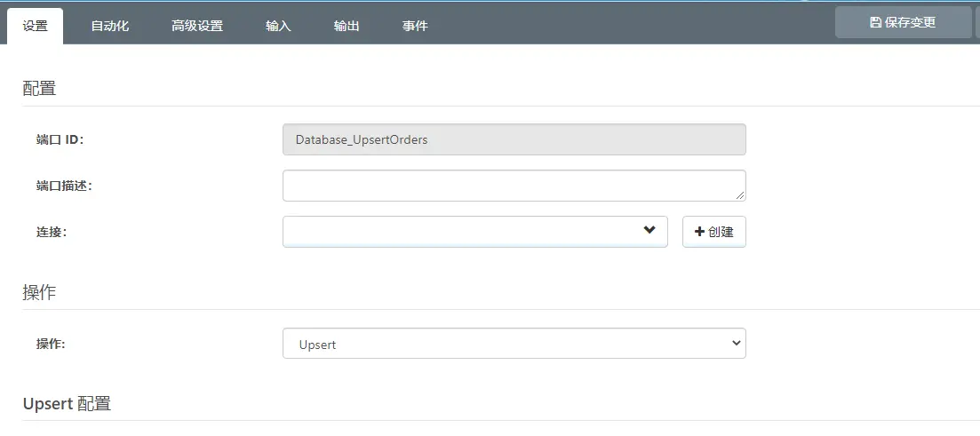The image size is (980, 436).
Task: Click the Upsert 配置 section heading
Action: (x=67, y=403)
